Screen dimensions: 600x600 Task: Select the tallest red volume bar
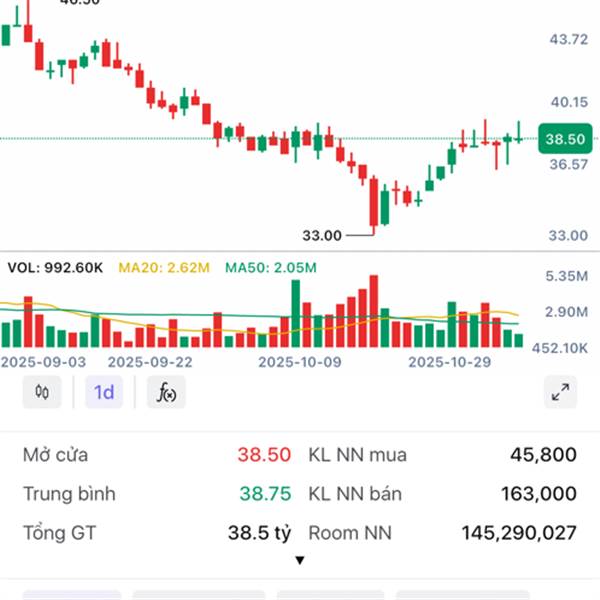374,311
